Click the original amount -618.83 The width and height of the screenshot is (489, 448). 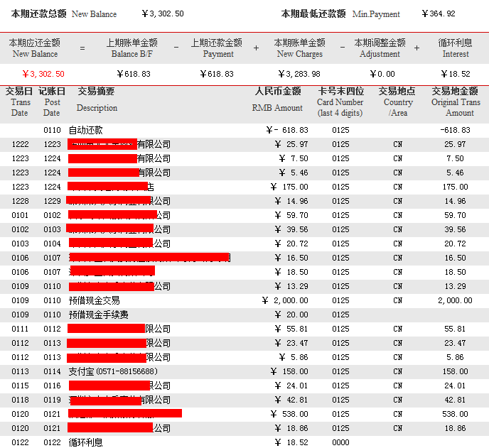455,130
